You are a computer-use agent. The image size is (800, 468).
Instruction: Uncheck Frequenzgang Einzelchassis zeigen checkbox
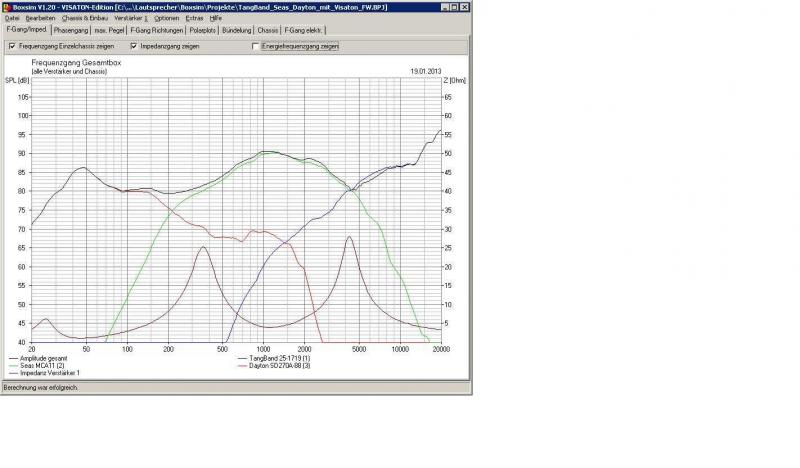click(12, 46)
